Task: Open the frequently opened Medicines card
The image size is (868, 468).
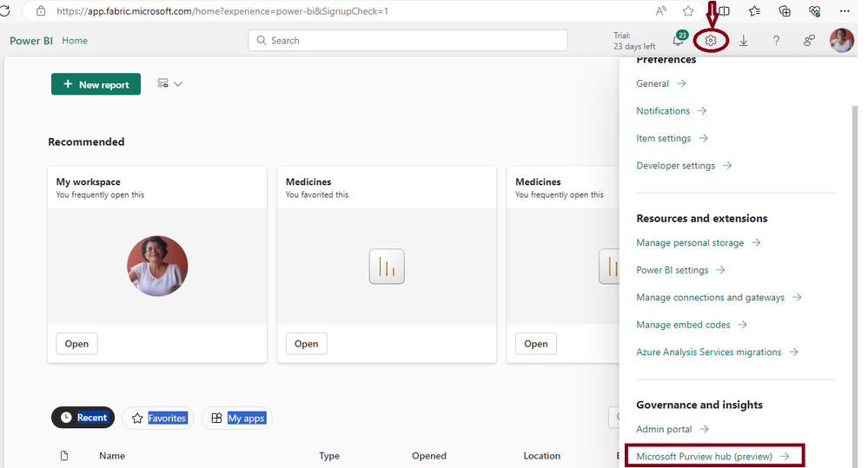Action: 536,344
